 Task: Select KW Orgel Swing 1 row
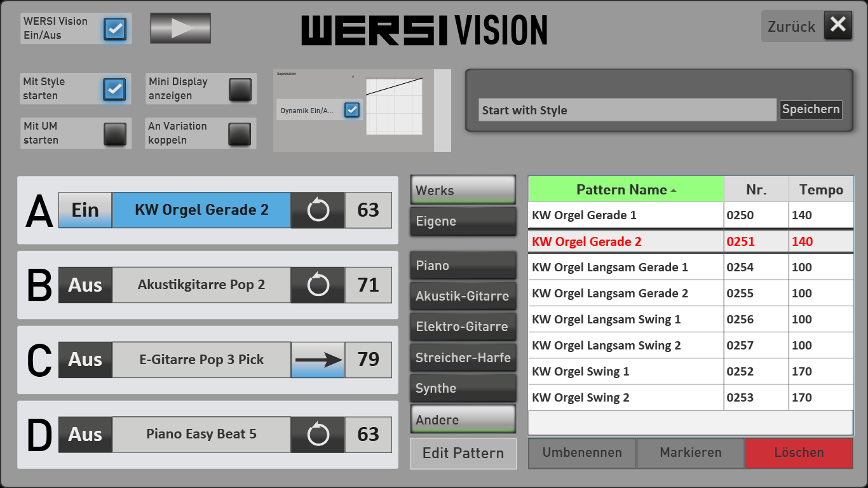691,372
